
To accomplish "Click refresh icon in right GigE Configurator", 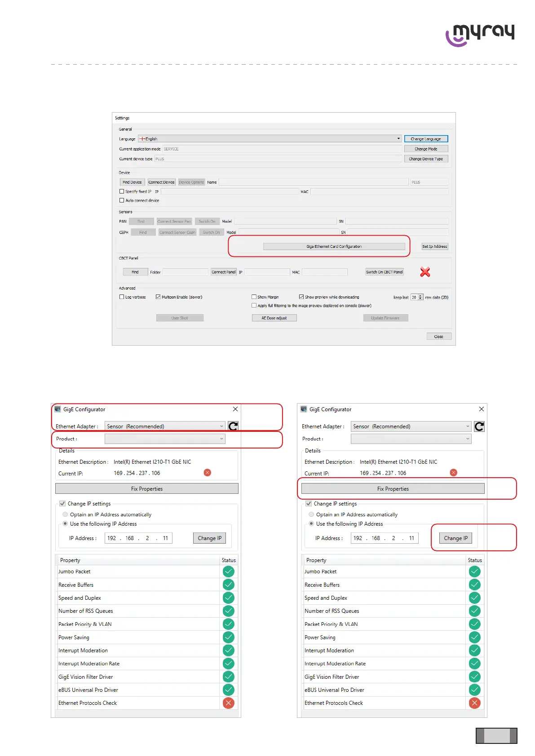I will click(x=479, y=426).
